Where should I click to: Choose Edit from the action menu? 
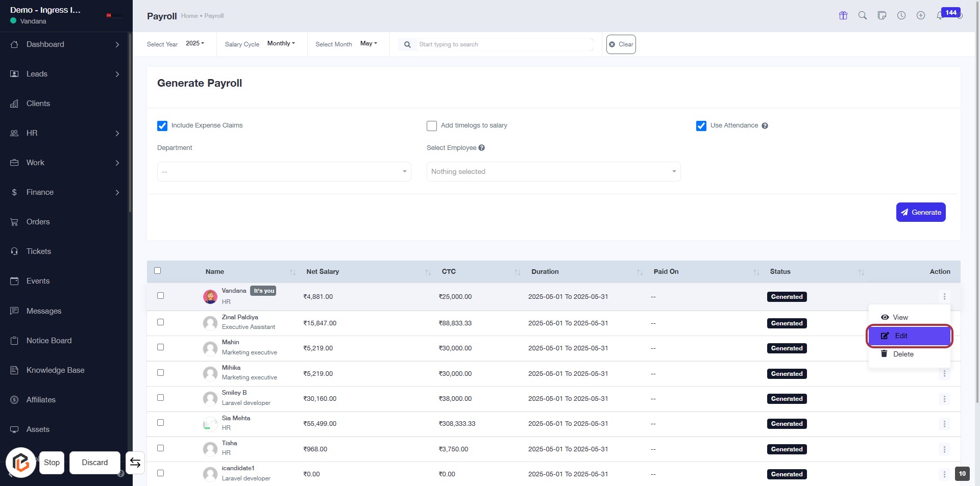tap(909, 336)
